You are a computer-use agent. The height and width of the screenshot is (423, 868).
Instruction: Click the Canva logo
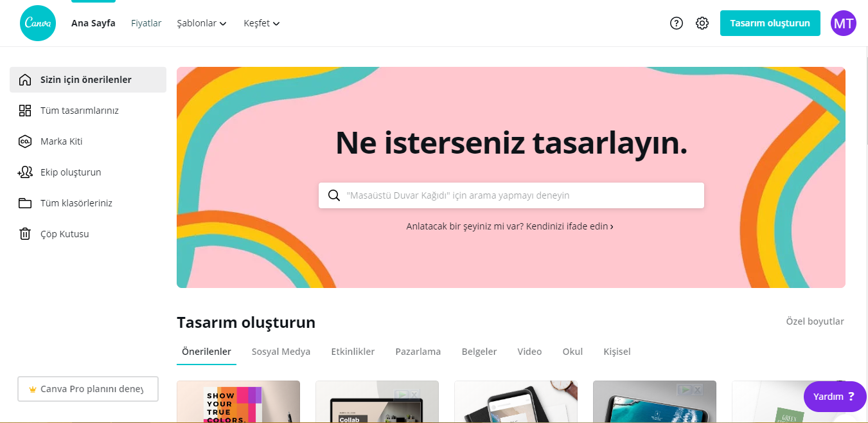[x=38, y=23]
